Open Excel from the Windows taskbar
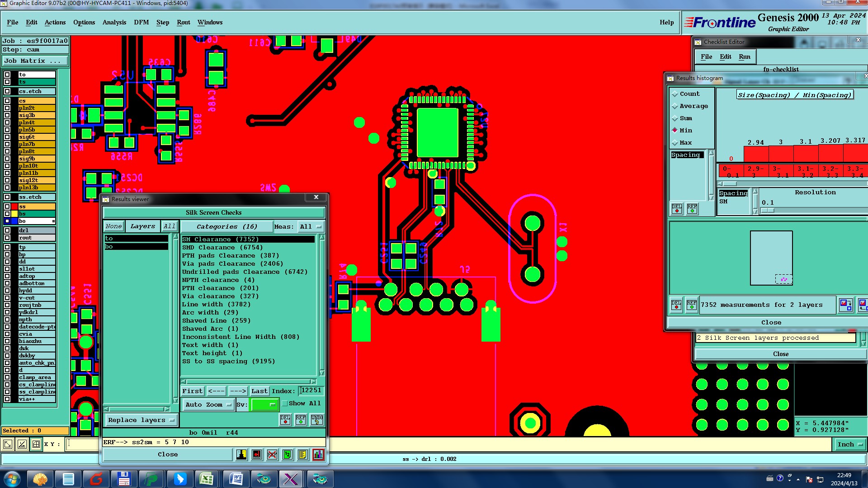Screen dimensions: 868x488 point(207,479)
